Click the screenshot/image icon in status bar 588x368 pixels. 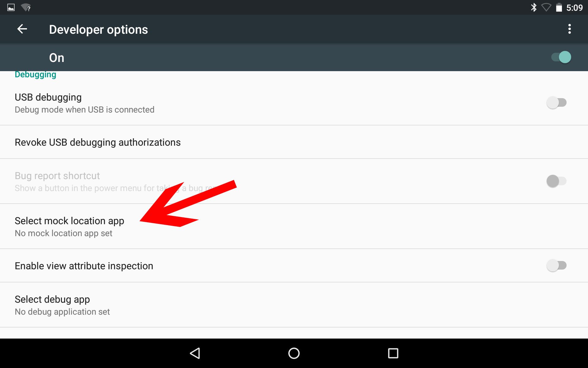10,7
